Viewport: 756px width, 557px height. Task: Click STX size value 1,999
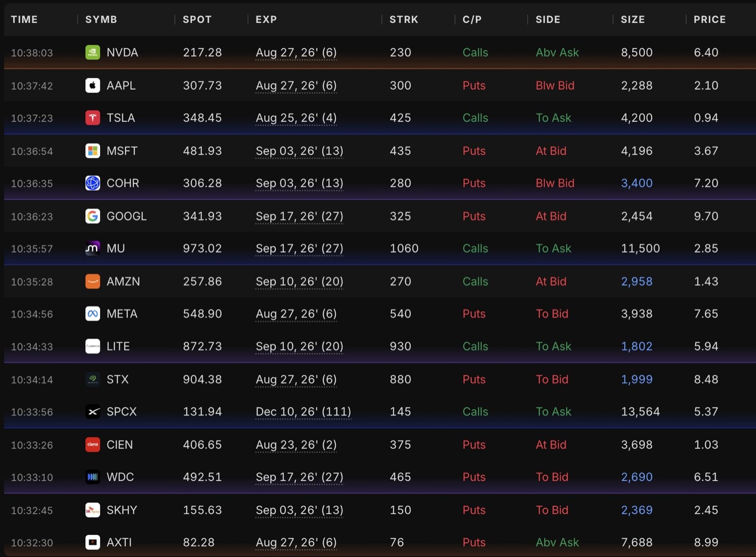(x=636, y=380)
